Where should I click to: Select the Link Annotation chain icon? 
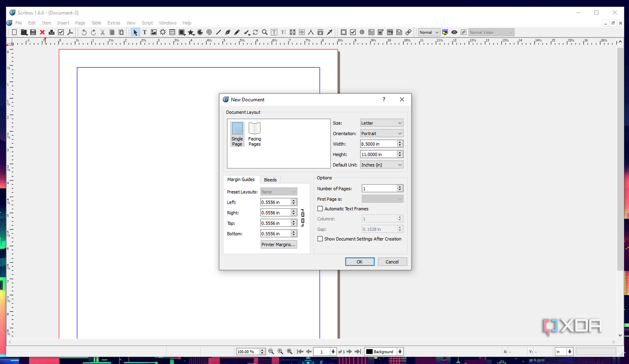tap(408, 32)
